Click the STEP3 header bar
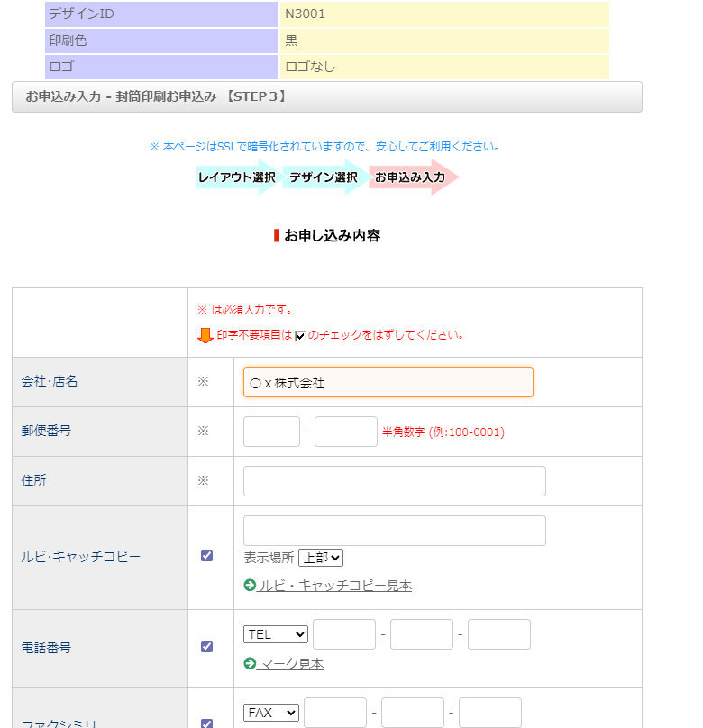The width and height of the screenshot is (703, 728). coord(327,96)
